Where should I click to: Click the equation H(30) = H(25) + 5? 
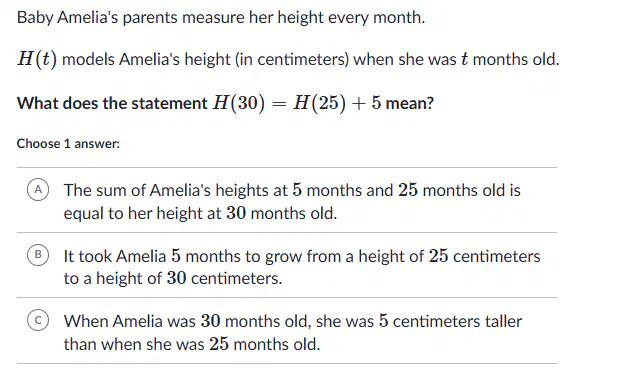297,103
